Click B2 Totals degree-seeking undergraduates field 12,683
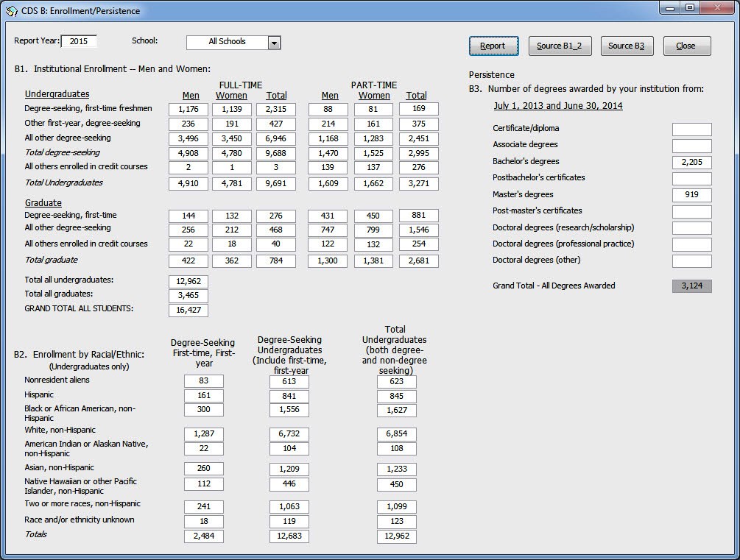The image size is (740, 560). pyautogui.click(x=289, y=536)
